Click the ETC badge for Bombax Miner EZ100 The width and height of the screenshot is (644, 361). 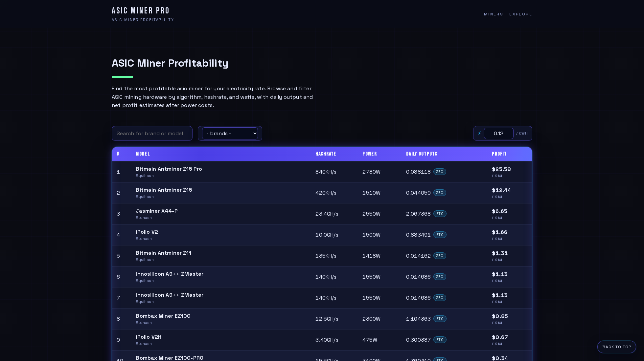(x=440, y=319)
